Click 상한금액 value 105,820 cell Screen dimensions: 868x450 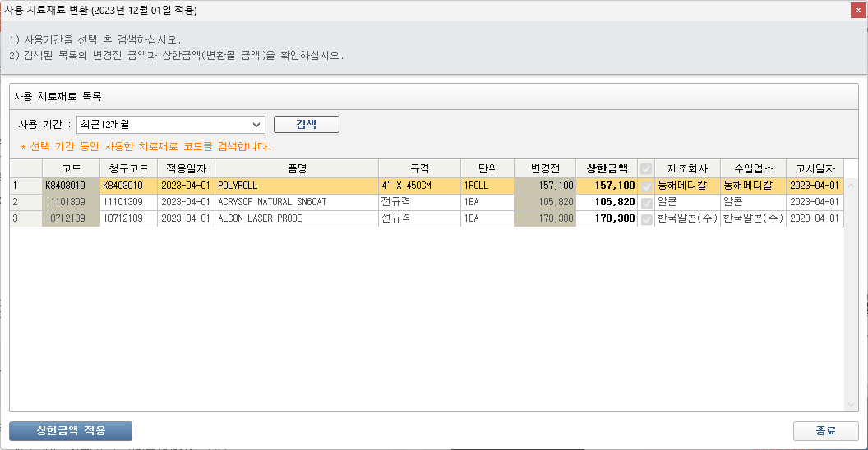pos(607,202)
